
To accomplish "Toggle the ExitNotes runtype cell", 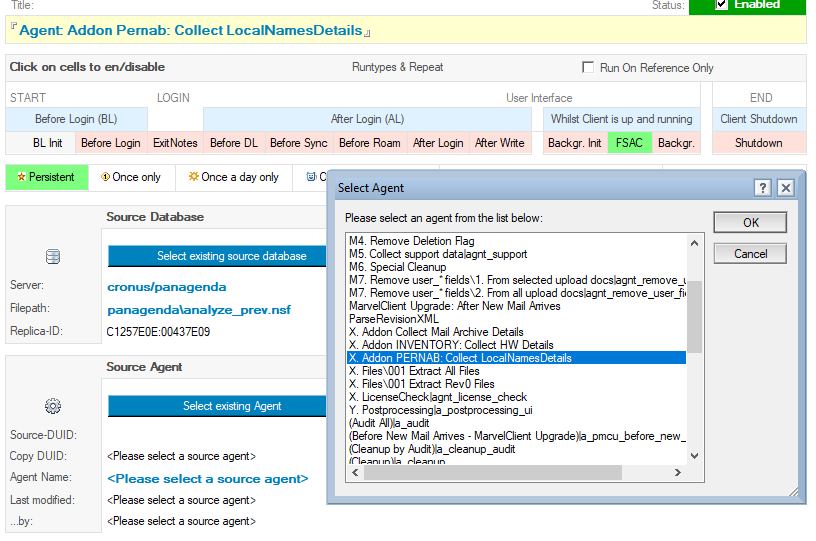I will 175,143.
